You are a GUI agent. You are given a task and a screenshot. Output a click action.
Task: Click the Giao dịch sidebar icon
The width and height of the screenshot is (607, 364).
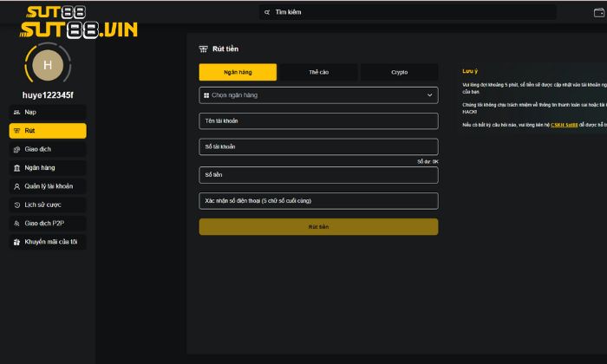coord(17,149)
